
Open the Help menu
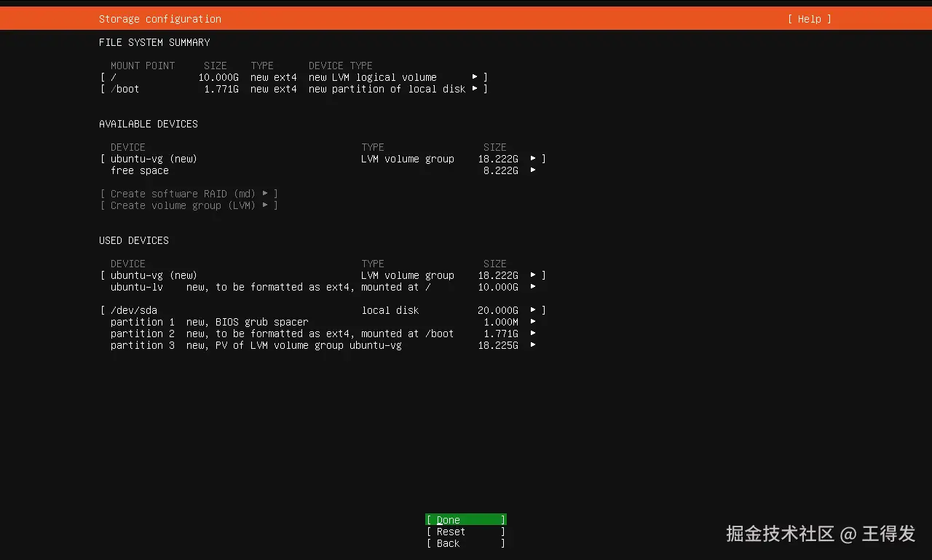[x=809, y=19]
